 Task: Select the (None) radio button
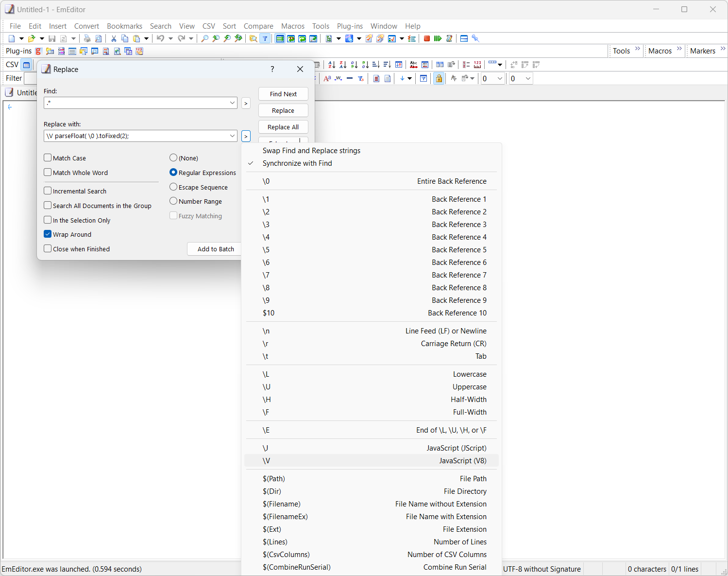coord(173,157)
